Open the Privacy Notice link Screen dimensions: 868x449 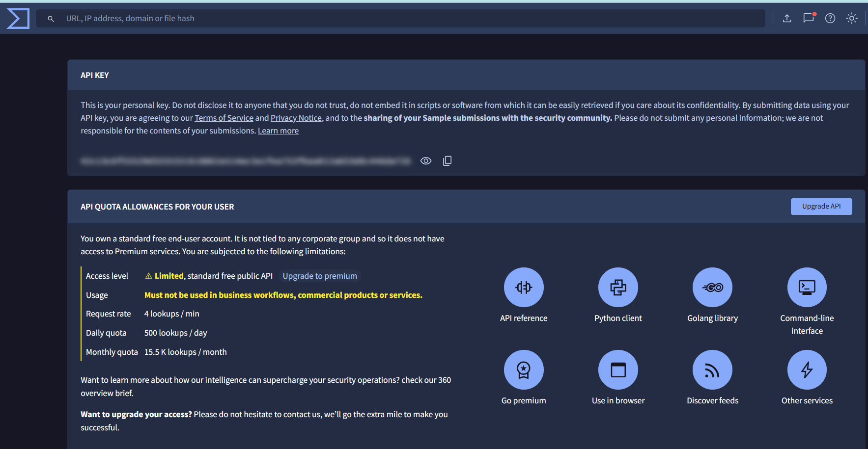[296, 118]
